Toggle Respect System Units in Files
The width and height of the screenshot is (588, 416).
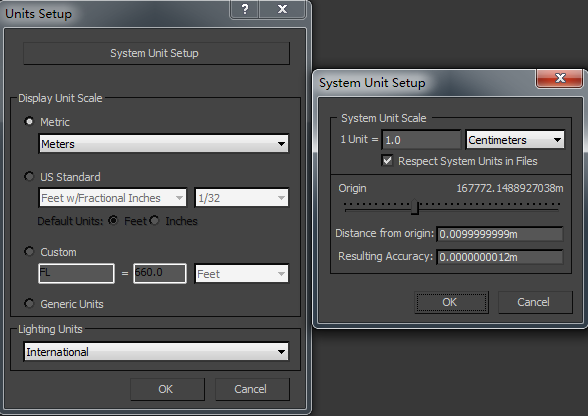(387, 161)
